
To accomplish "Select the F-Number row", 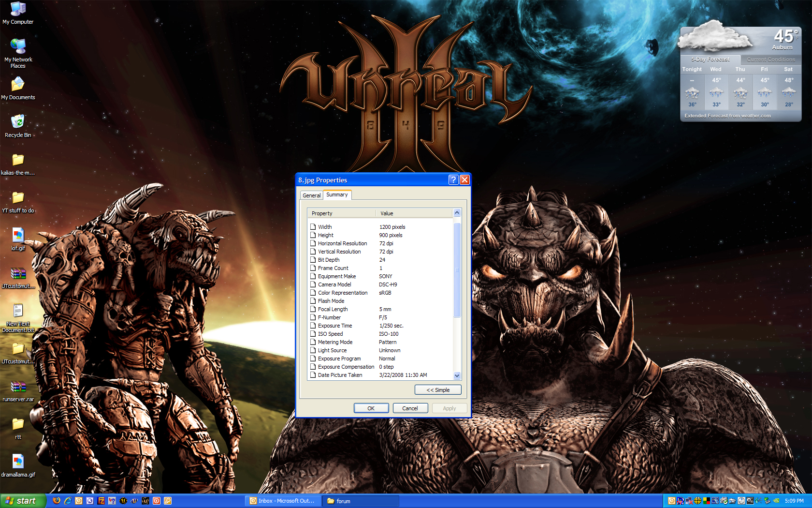I will click(380, 317).
